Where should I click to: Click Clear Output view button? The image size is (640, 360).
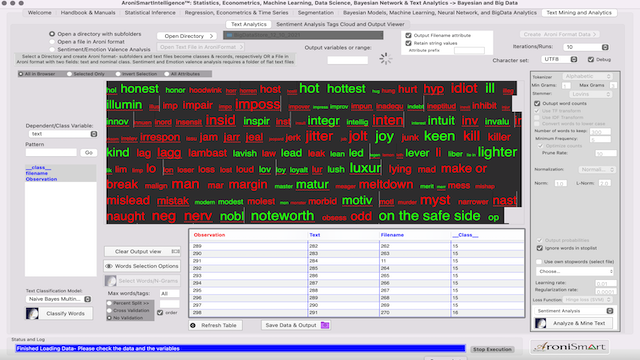click(142, 251)
